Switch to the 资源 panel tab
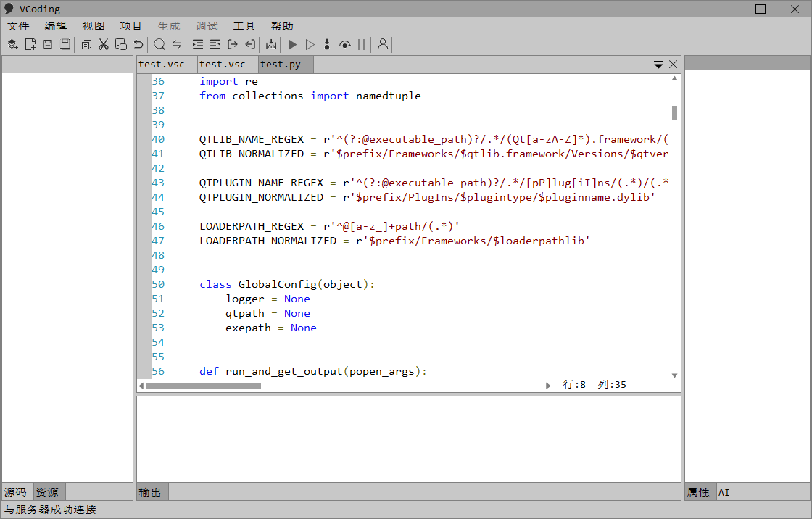The image size is (812, 519). (x=47, y=492)
